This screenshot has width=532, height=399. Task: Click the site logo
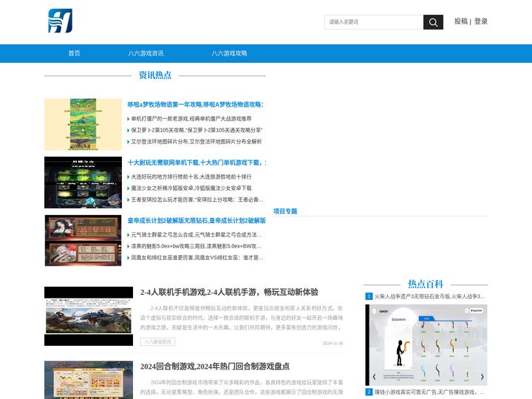(x=61, y=21)
